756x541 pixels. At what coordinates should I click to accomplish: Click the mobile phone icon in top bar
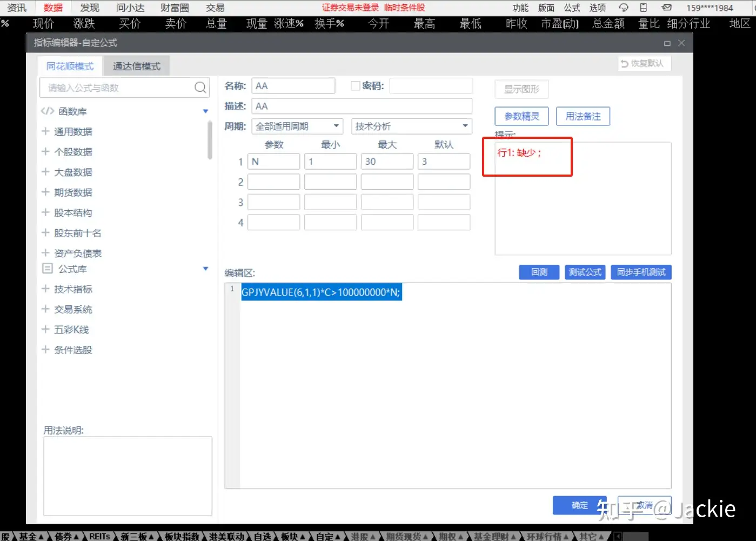pyautogui.click(x=643, y=8)
